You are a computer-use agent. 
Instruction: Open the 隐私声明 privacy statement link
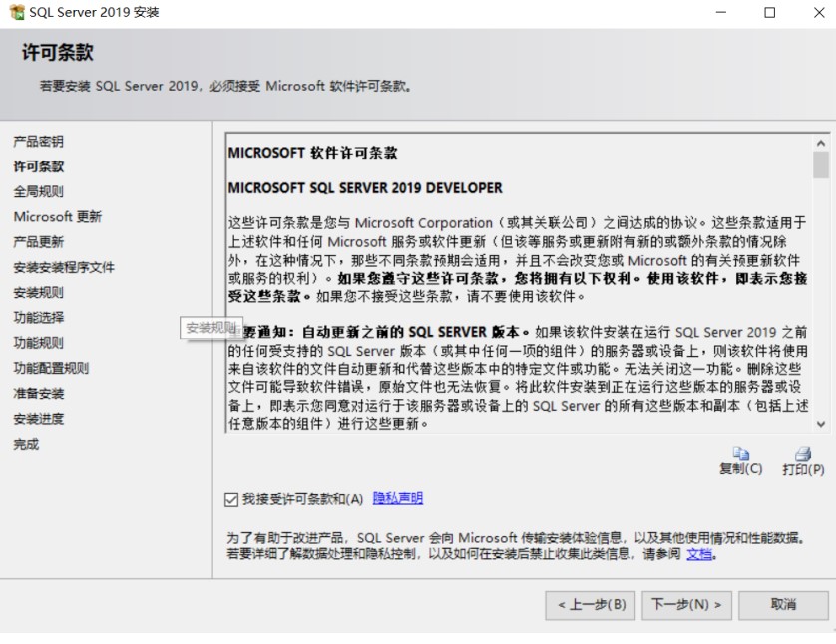(398, 498)
